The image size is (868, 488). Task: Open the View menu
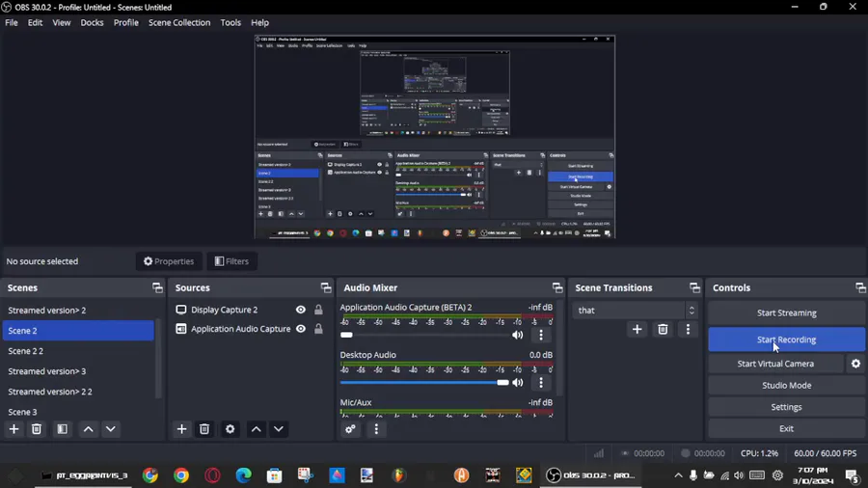coord(62,23)
